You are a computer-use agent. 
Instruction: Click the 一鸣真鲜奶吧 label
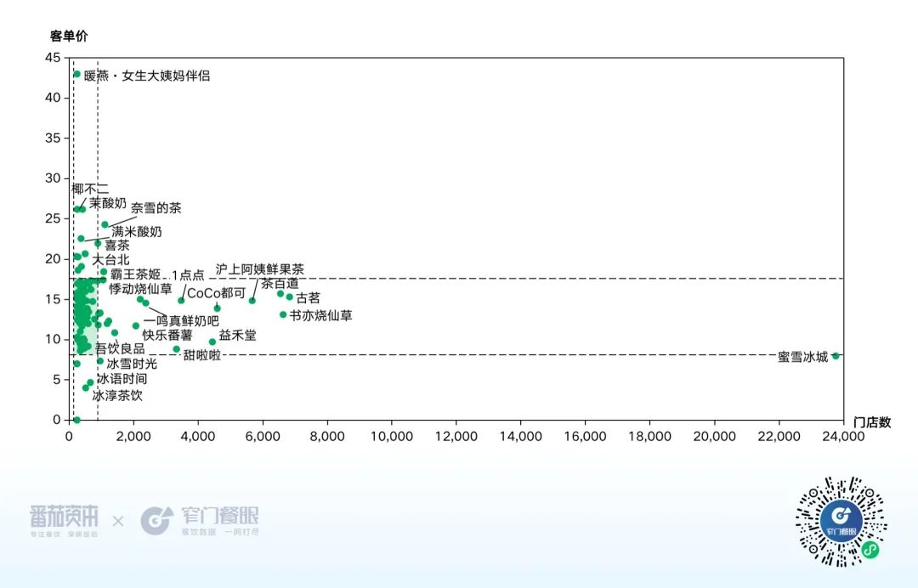pos(181,320)
